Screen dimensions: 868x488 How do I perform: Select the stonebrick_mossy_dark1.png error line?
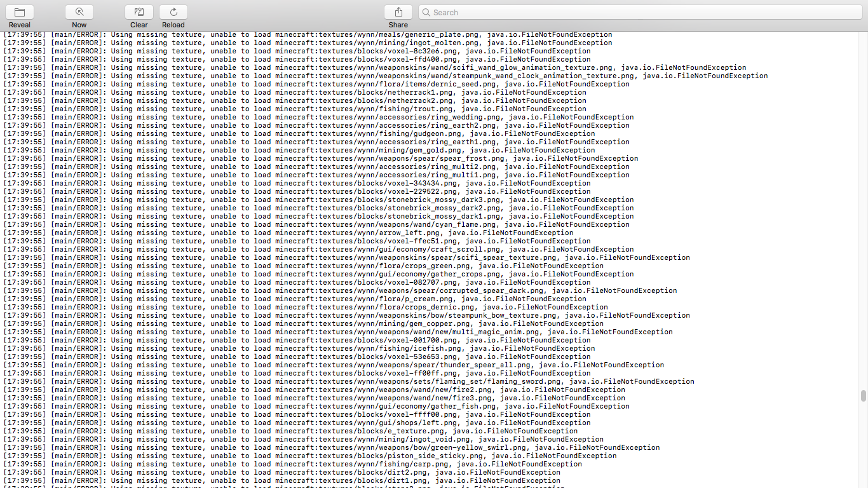point(318,217)
